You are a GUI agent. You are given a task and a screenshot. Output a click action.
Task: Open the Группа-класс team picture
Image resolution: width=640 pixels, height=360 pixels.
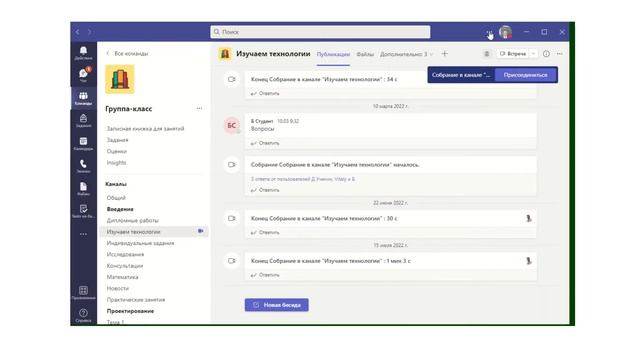coord(120,79)
